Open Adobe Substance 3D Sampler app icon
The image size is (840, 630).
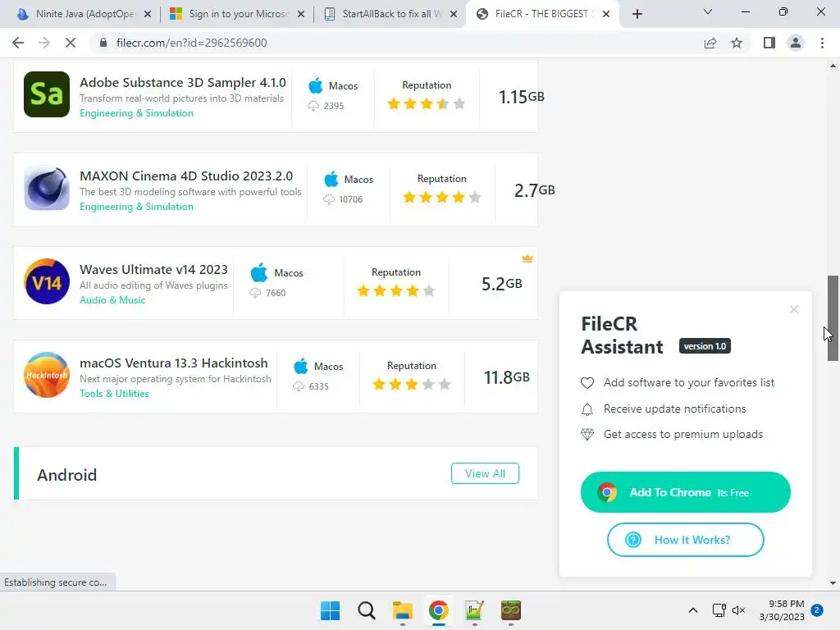(x=47, y=94)
